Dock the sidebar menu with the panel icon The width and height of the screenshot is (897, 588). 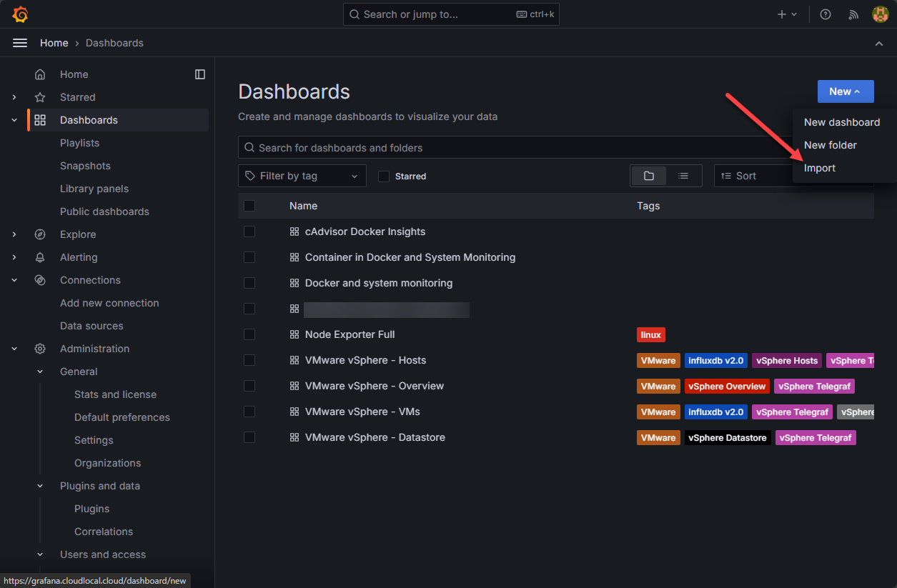tap(200, 74)
